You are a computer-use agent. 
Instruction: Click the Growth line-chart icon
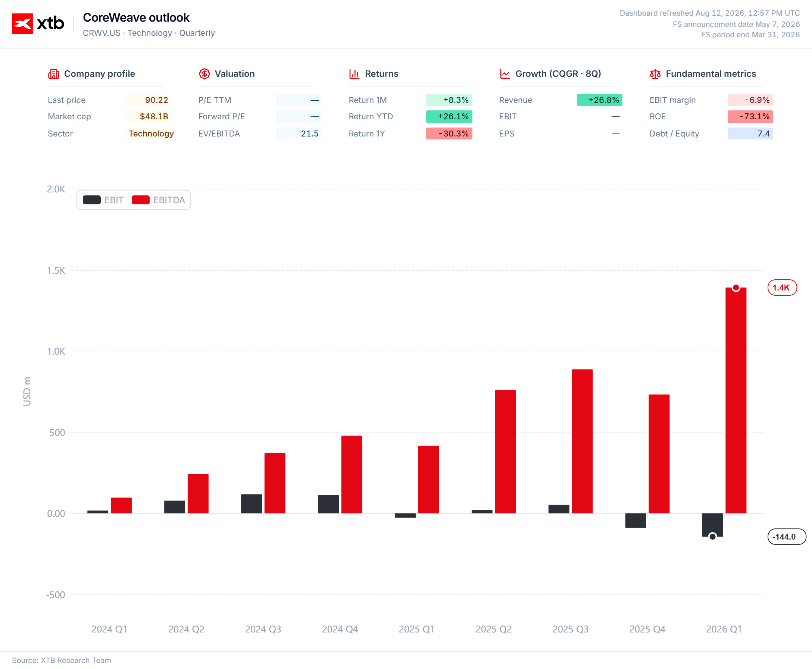[x=505, y=73]
